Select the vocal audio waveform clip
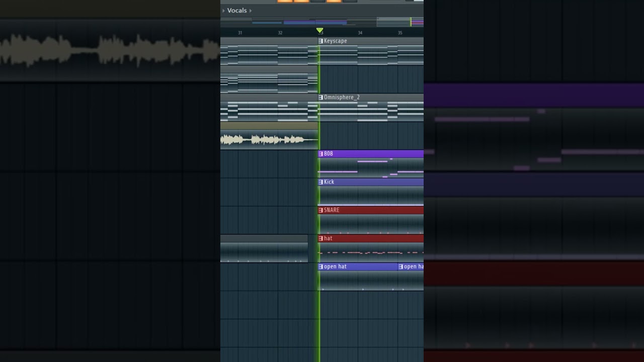 pyautogui.click(x=269, y=136)
